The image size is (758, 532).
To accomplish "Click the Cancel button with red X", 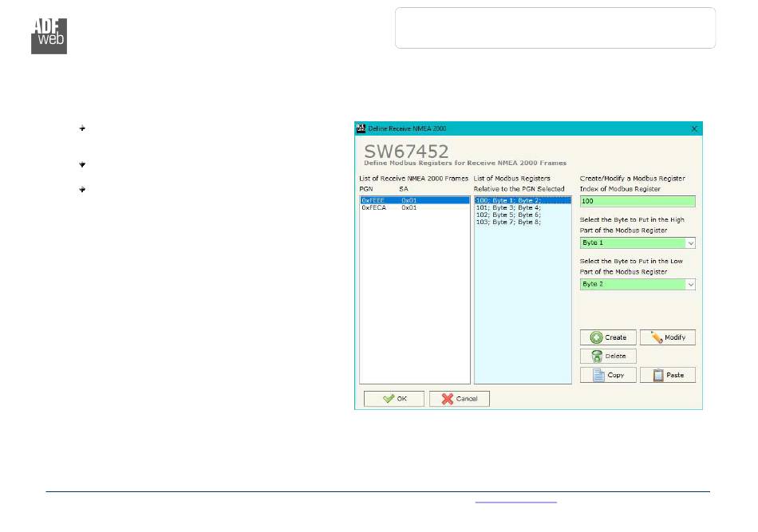I will (x=460, y=399).
